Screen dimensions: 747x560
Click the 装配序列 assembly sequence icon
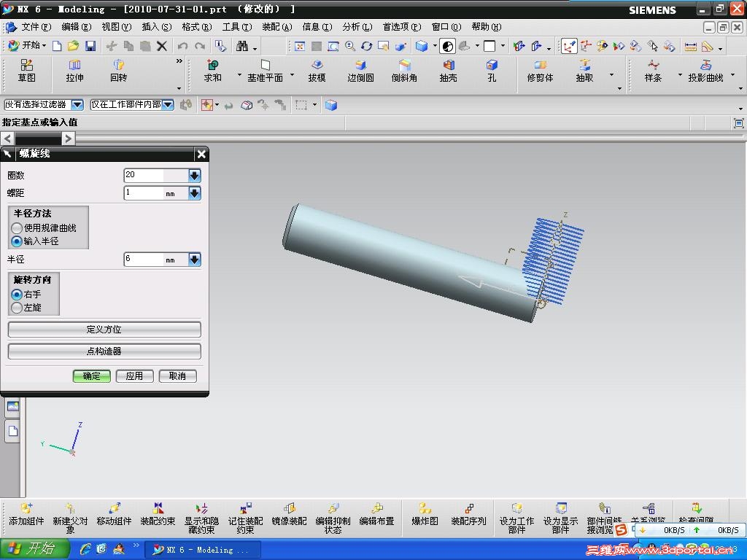469,516
